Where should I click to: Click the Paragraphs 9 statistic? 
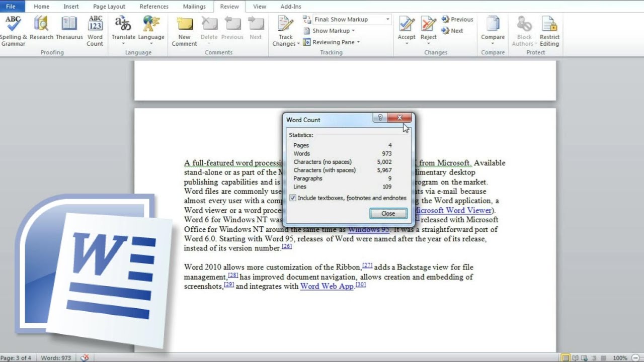(x=342, y=178)
